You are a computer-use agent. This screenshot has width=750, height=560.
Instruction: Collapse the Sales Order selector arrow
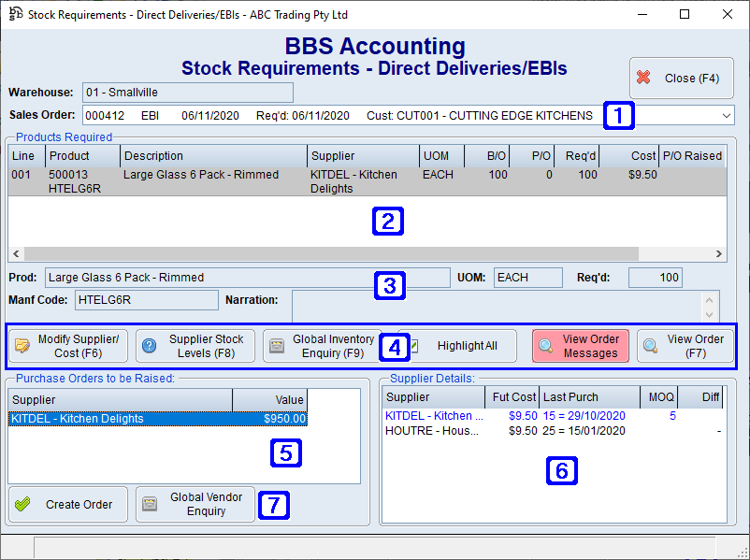pyautogui.click(x=726, y=116)
